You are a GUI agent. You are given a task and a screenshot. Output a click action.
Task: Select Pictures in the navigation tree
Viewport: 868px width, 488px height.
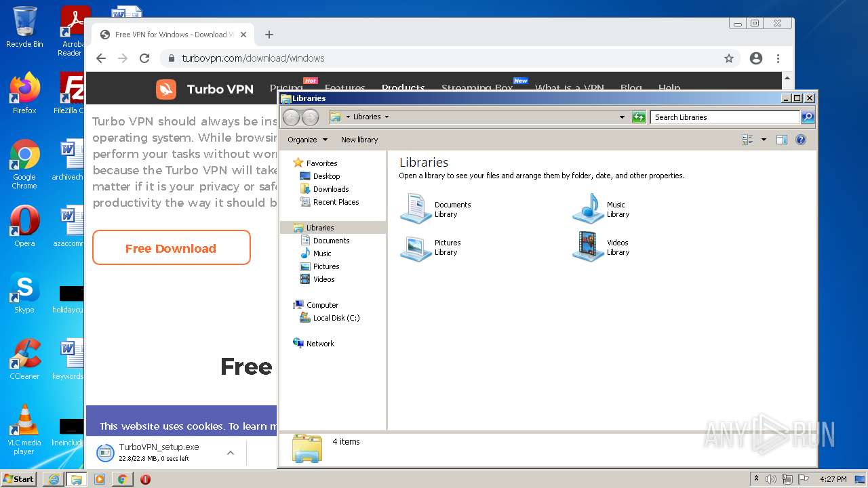tap(319, 266)
